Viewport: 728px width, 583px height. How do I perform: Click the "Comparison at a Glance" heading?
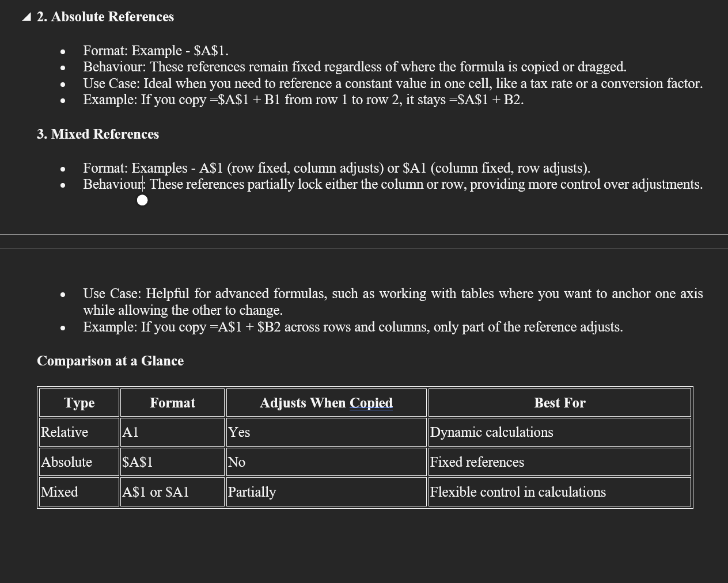110,361
